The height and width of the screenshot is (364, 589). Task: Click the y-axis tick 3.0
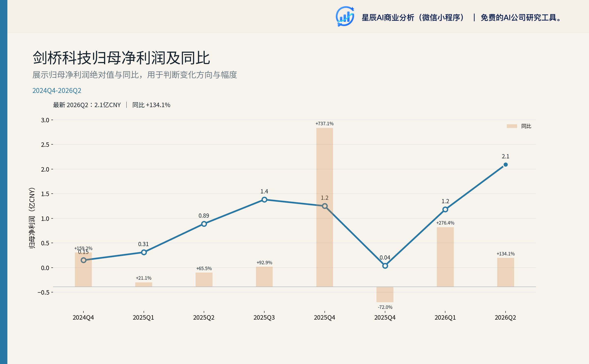point(45,120)
